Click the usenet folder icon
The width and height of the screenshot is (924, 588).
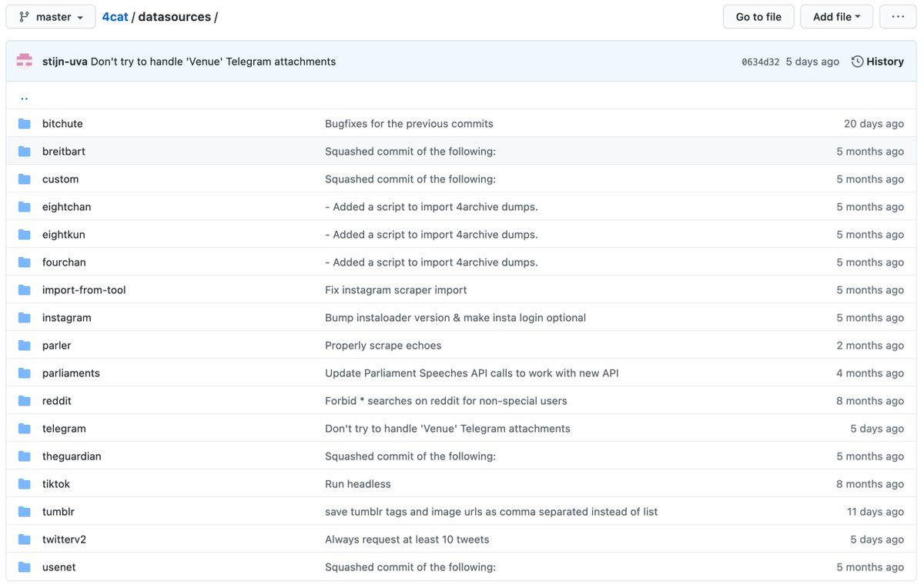(25, 567)
